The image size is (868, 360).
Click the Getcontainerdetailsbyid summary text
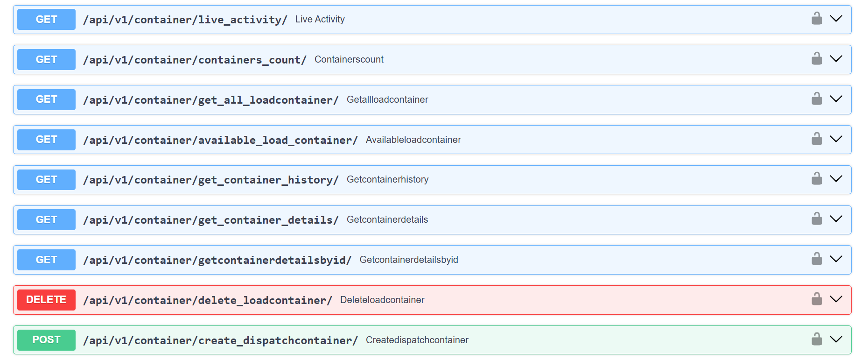pyautogui.click(x=408, y=260)
